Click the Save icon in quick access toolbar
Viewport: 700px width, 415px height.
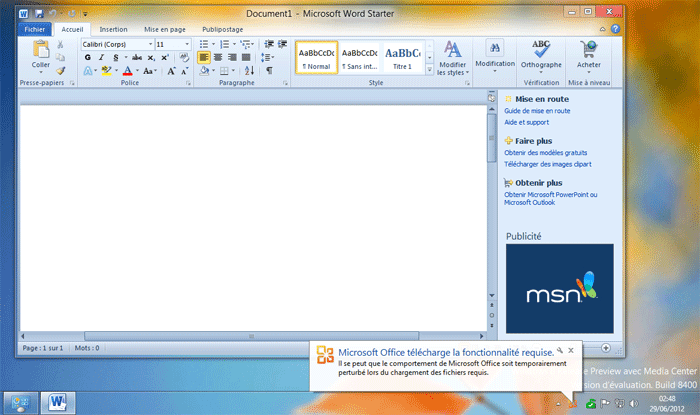pos(39,14)
